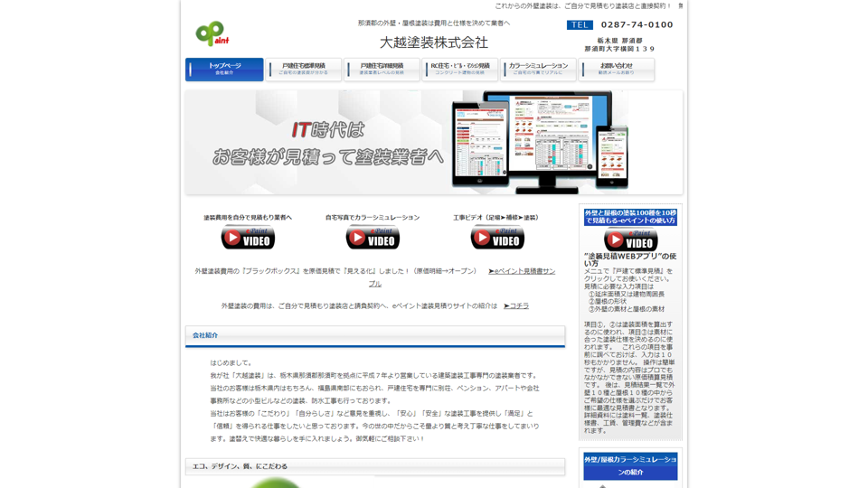
Task: Play the 工事ビデオ video button
Action: click(x=496, y=238)
